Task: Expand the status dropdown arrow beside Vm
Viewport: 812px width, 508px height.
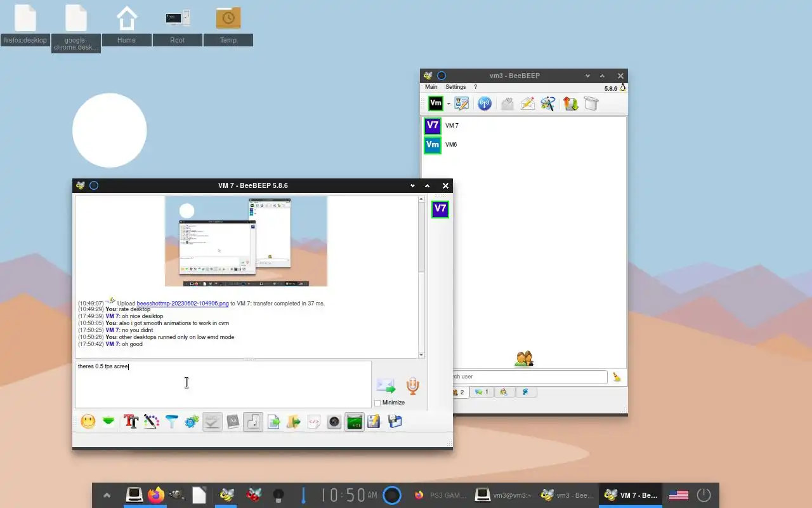Action: 449,104
